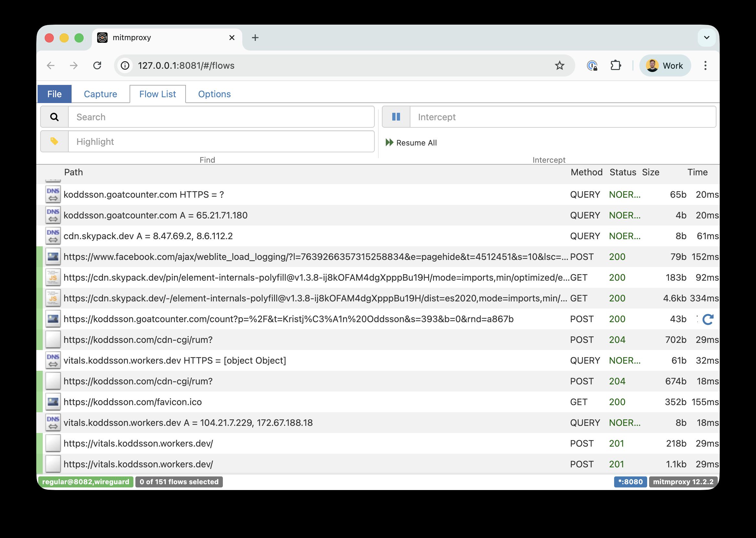The width and height of the screenshot is (756, 538).
Task: Click the search magnifier icon
Action: click(x=54, y=117)
